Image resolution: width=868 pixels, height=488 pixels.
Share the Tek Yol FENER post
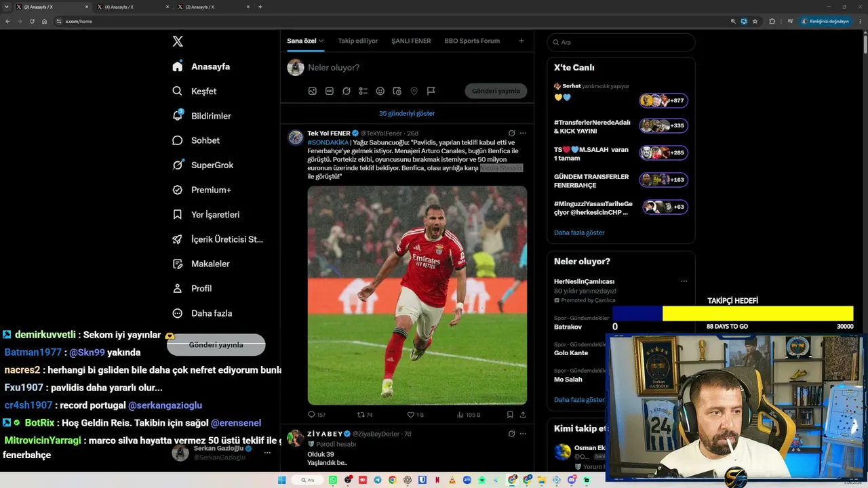point(523,415)
